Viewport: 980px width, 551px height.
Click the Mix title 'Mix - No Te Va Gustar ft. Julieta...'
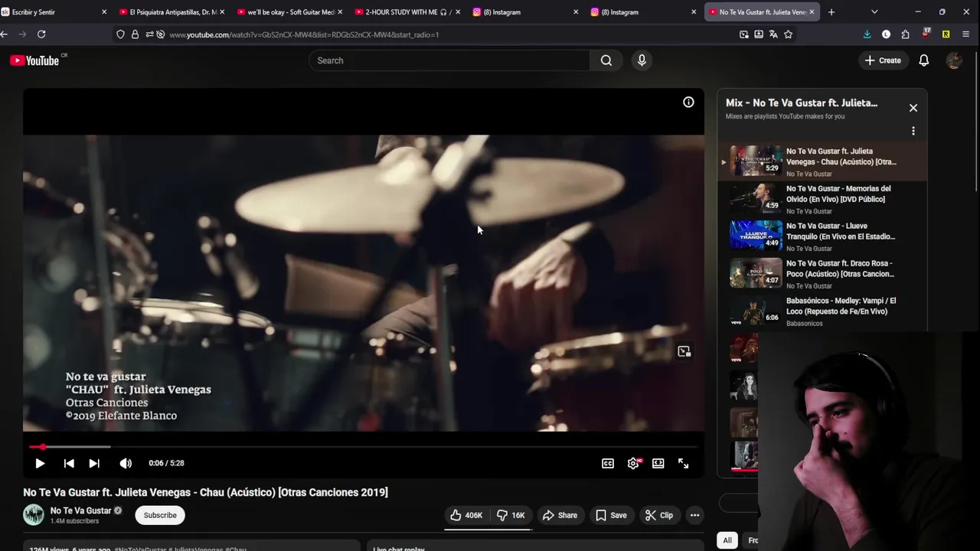coord(802,103)
